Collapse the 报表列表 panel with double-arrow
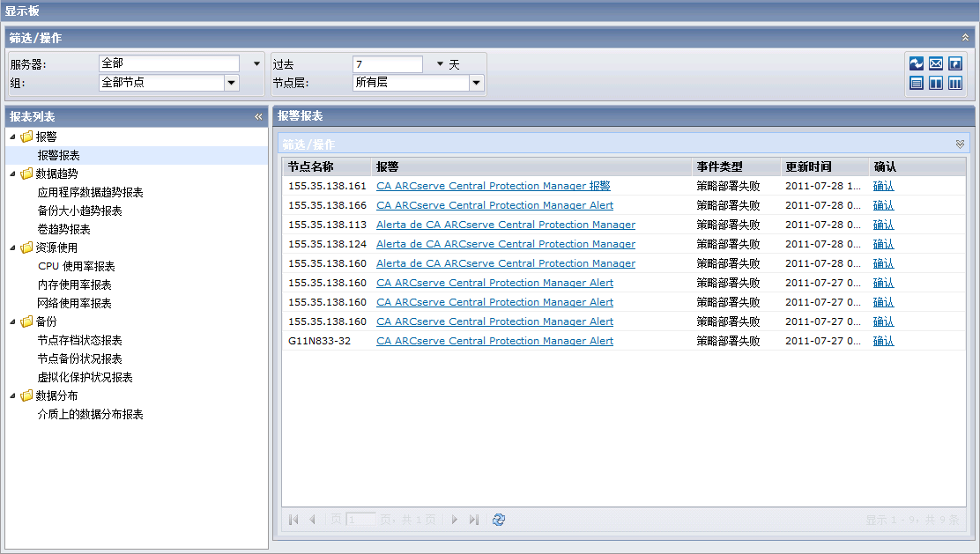The width and height of the screenshot is (980, 554). tap(258, 116)
